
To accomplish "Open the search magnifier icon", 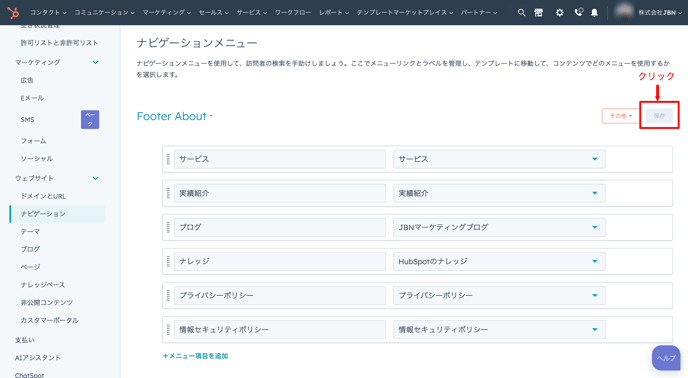I will [x=521, y=12].
